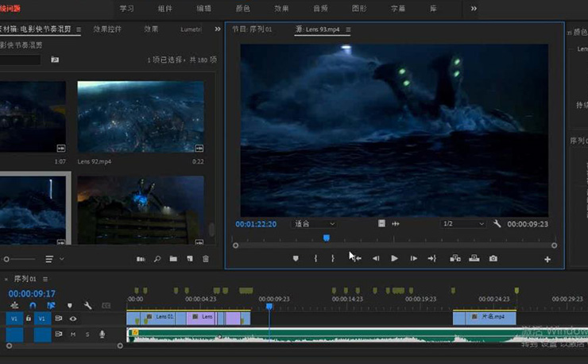The width and height of the screenshot is (588, 364).
Task: Open the source Lens 93.mp4 panel menu
Action: [x=348, y=29]
